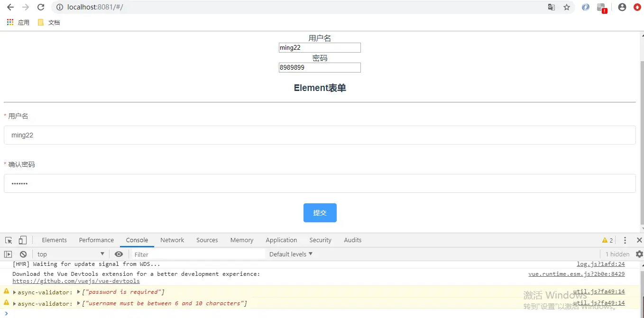Switch to the Performance tab

96,240
